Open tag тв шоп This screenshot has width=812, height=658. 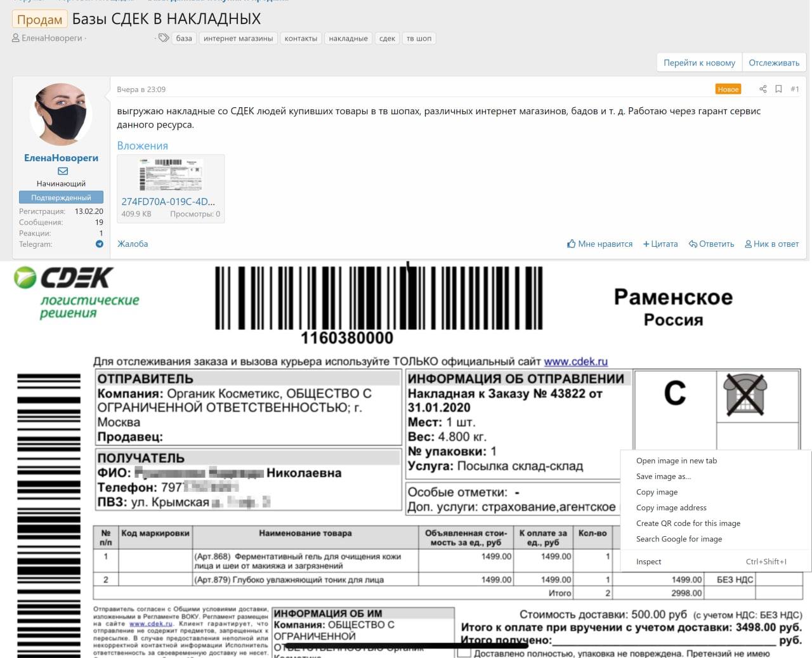[x=419, y=38]
